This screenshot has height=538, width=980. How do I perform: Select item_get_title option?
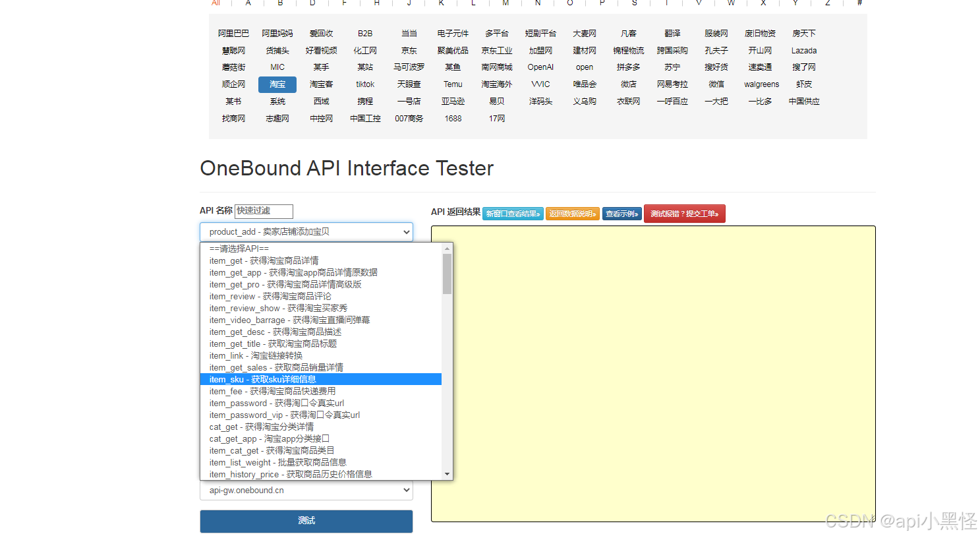pyautogui.click(x=321, y=344)
